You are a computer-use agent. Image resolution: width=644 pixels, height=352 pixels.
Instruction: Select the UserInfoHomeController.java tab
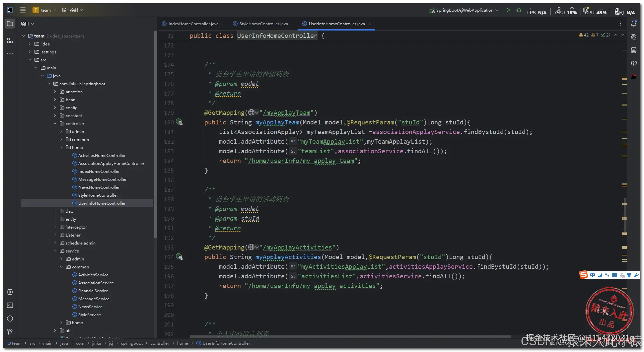point(336,24)
